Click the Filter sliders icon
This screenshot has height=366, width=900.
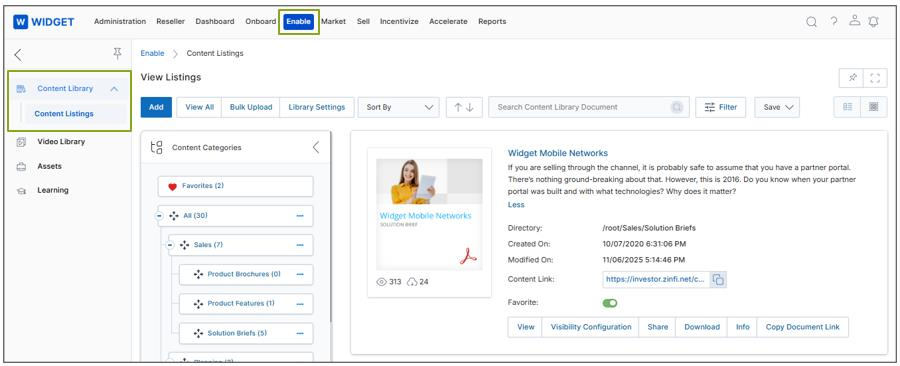(710, 107)
